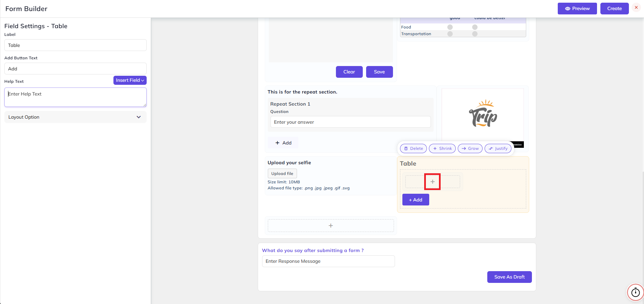Click the 'Repeat Section 1' title
The width and height of the screenshot is (644, 304).
pos(290,104)
